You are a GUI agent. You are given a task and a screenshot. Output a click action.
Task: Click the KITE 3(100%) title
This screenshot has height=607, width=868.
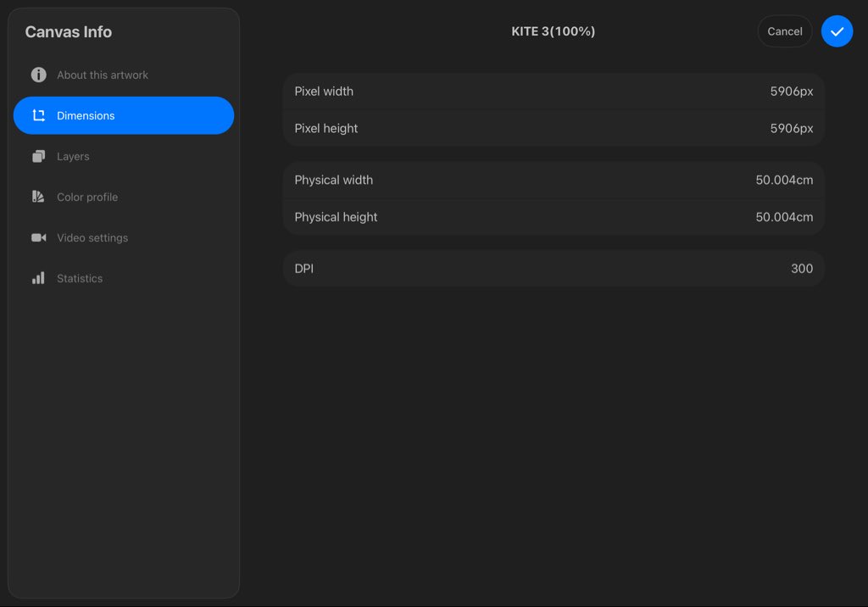point(553,31)
